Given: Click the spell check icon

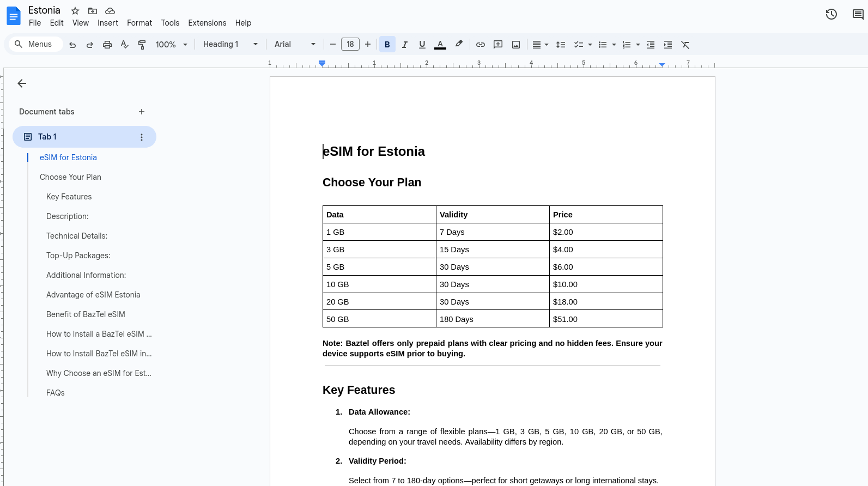Looking at the screenshot, I should point(125,45).
